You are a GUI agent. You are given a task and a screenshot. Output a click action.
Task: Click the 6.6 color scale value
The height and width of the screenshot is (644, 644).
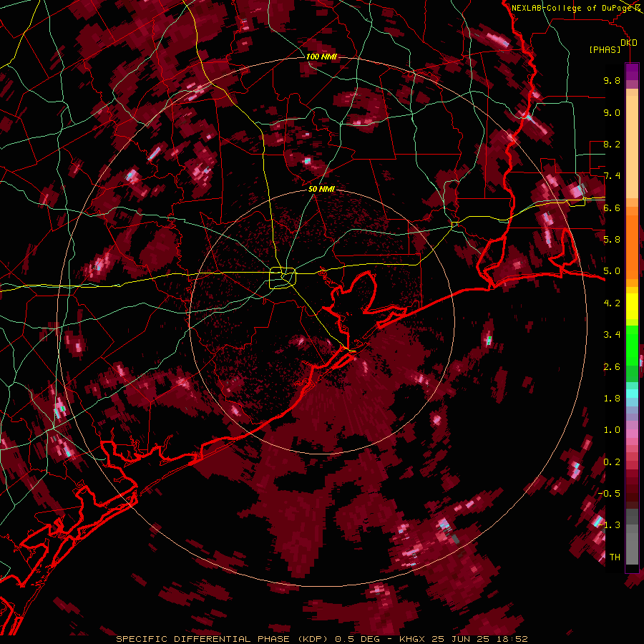pos(612,208)
